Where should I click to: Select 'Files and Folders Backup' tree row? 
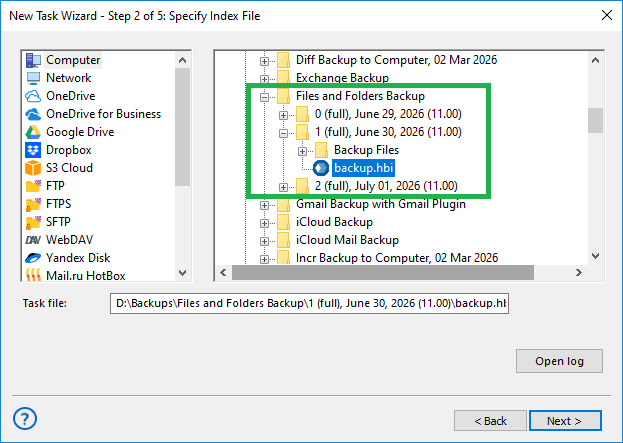360,96
